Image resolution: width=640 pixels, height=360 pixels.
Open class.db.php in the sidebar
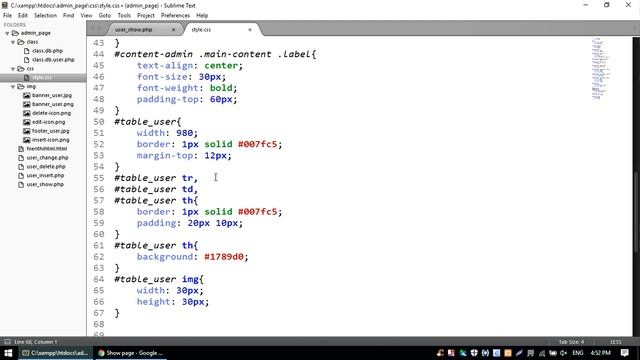tap(47, 51)
